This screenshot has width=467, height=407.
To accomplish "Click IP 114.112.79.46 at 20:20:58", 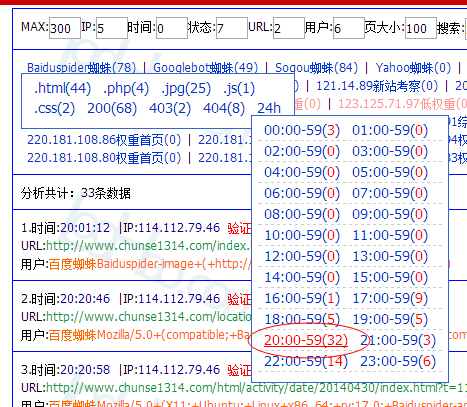I will tap(179, 370).
